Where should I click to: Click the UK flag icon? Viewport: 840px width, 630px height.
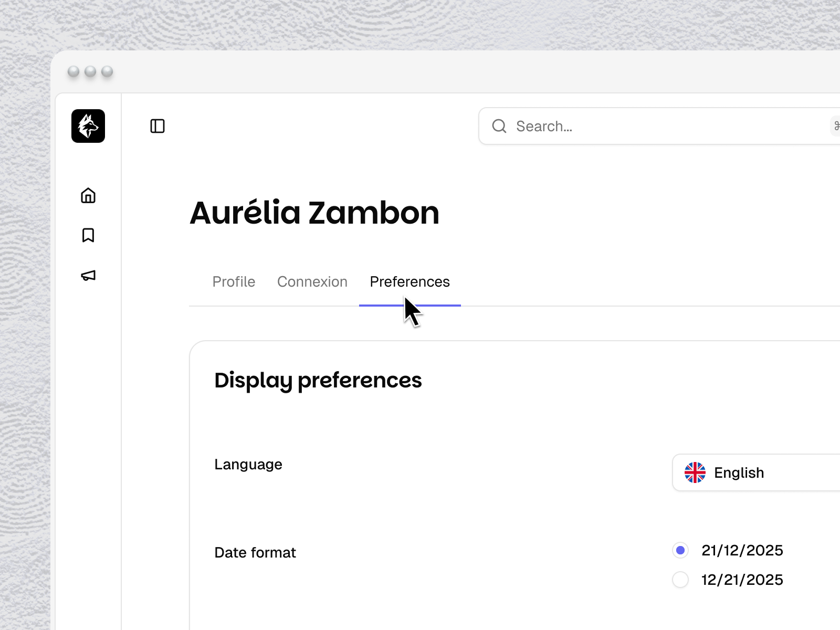pos(695,472)
